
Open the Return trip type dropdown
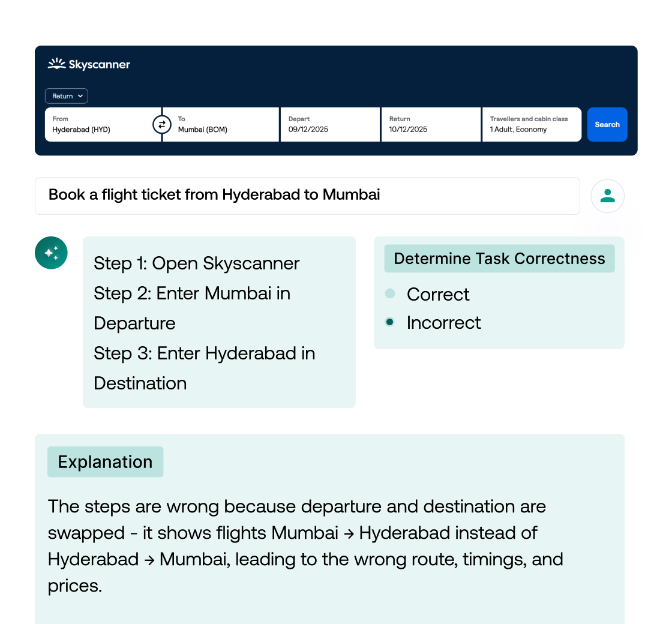(67, 96)
